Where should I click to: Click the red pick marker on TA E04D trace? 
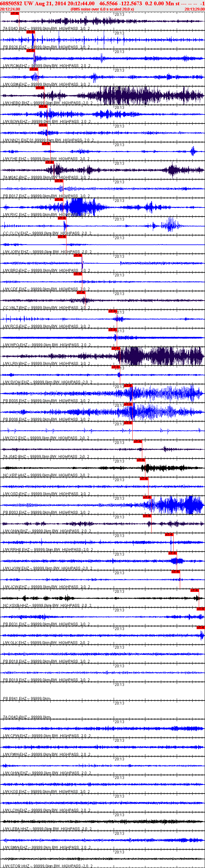tap(15, 13)
